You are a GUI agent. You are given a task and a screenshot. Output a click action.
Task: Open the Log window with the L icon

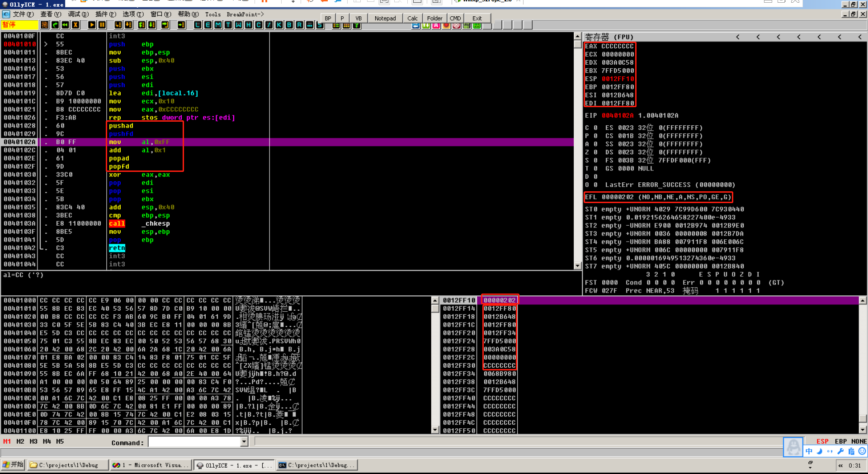coord(198,25)
